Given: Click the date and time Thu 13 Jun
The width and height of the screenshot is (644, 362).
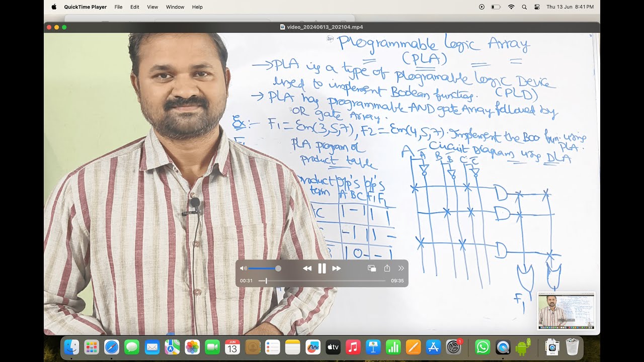Looking at the screenshot, I should tap(570, 7).
